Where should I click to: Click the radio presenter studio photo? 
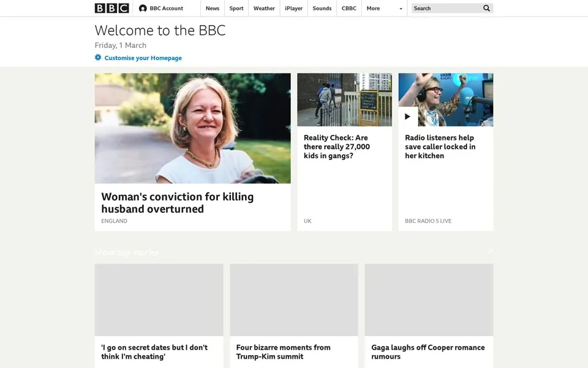tap(446, 99)
